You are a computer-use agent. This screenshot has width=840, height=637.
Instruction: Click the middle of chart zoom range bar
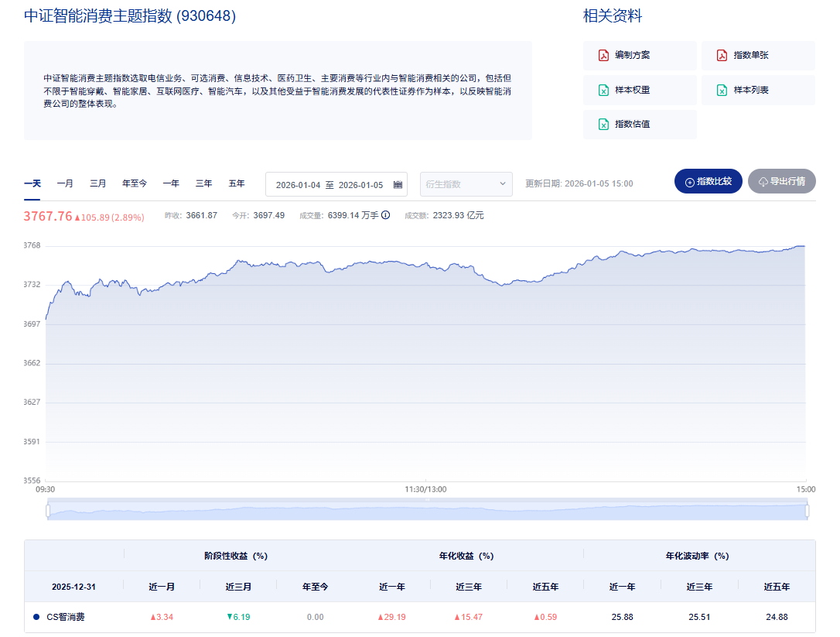pos(428,509)
